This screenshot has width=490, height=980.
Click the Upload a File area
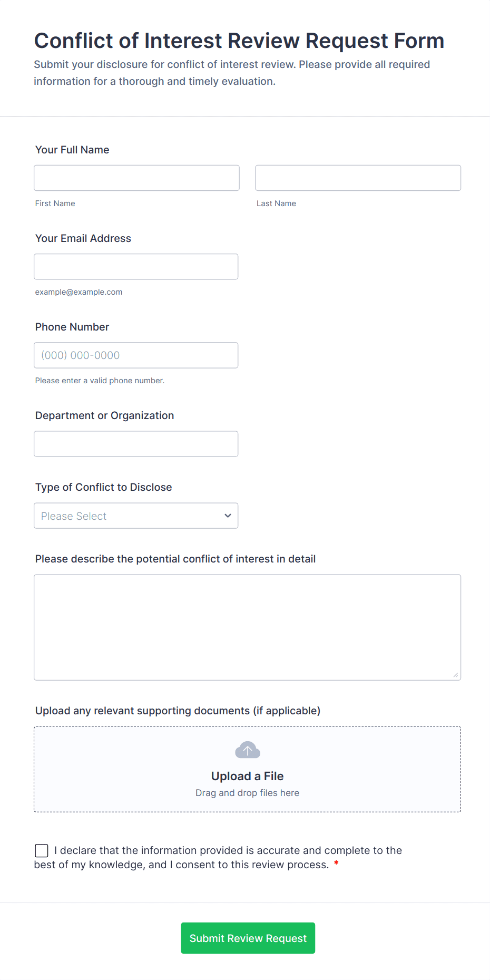pos(247,775)
